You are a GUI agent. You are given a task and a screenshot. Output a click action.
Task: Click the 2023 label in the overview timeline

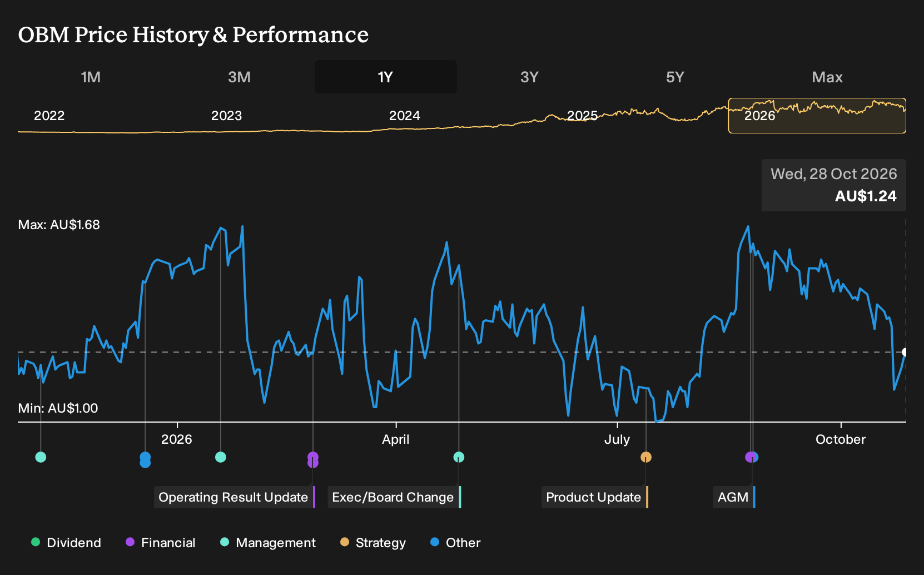coord(227,116)
